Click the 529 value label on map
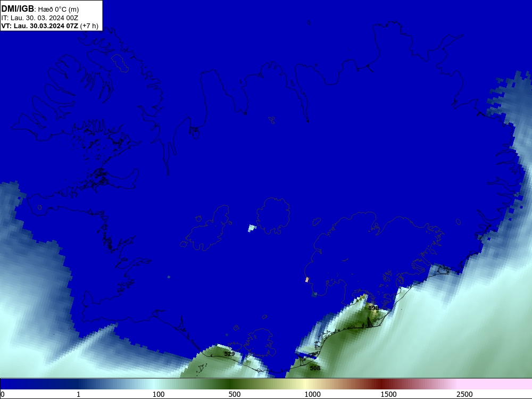The height and width of the screenshot is (399, 532). coord(229,354)
